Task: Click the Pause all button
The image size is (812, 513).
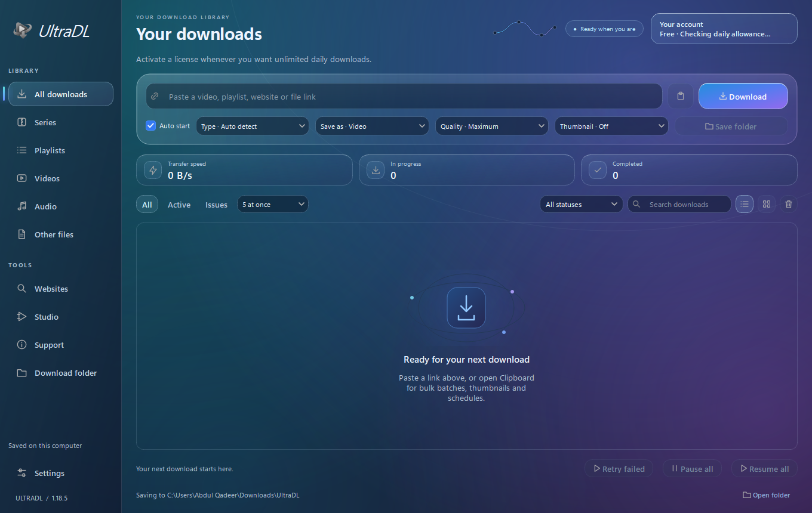Action: (693, 468)
